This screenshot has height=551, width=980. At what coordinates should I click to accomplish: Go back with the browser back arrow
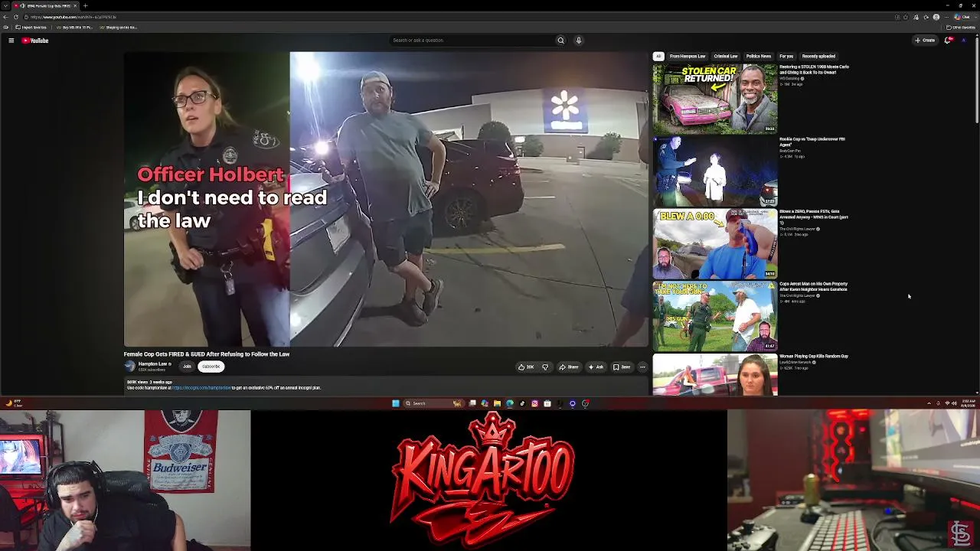[6, 17]
